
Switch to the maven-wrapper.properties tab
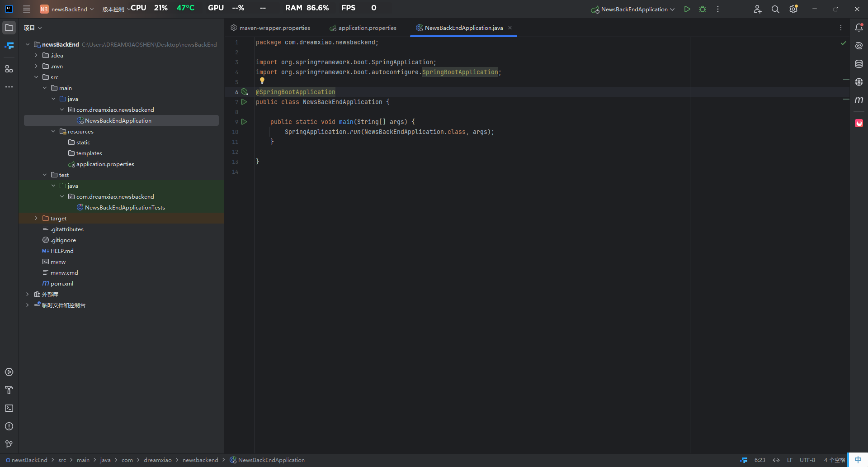coord(274,28)
